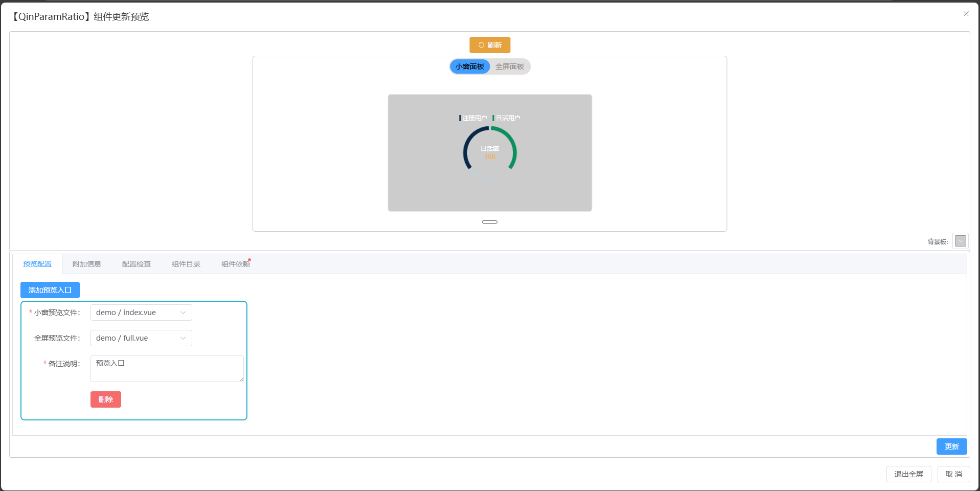Switch to the 小窗面板 view
980x491 pixels.
(x=469, y=66)
